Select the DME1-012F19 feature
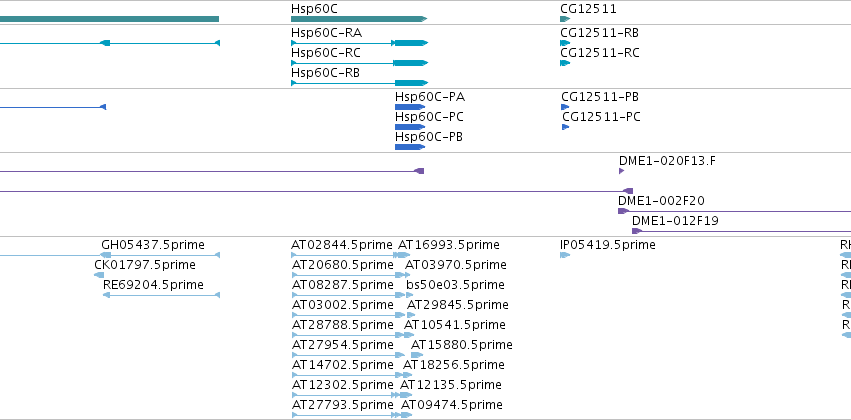The width and height of the screenshot is (851, 420). click(x=741, y=231)
